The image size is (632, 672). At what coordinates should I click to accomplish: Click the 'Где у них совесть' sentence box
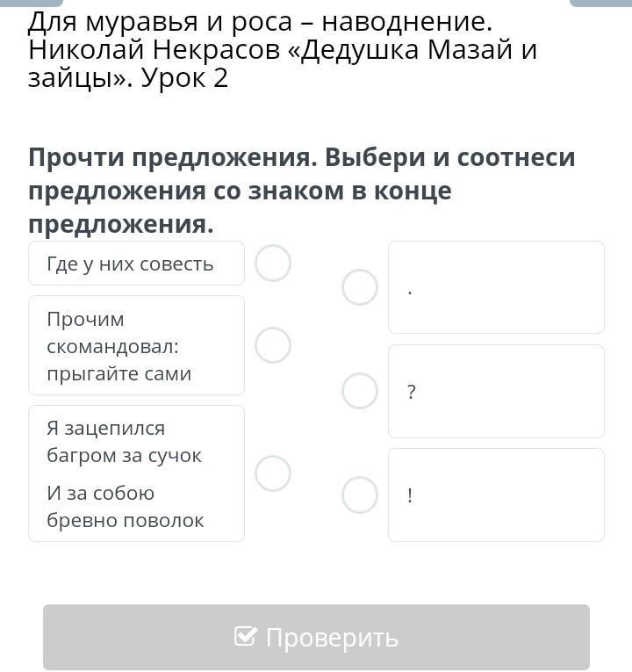[136, 264]
